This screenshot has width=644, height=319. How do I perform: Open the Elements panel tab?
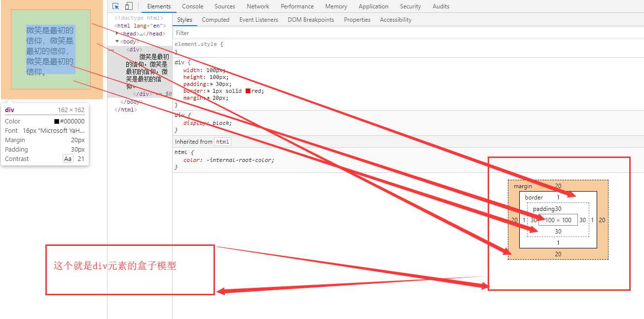point(159,6)
